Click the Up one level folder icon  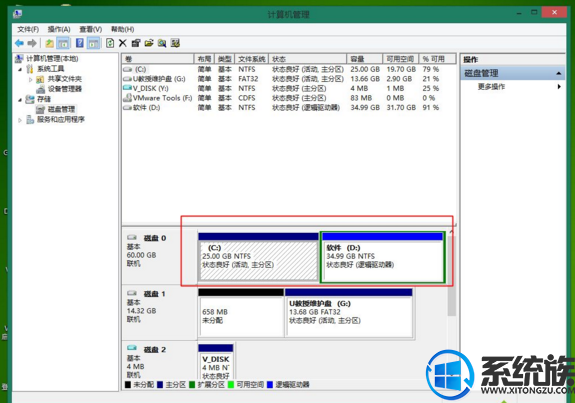click(x=49, y=43)
